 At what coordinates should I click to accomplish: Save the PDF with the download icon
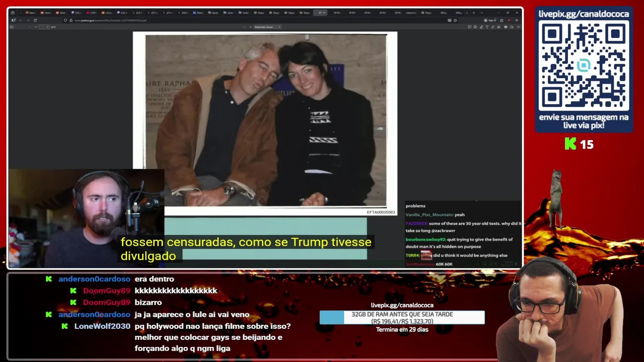pos(512,27)
